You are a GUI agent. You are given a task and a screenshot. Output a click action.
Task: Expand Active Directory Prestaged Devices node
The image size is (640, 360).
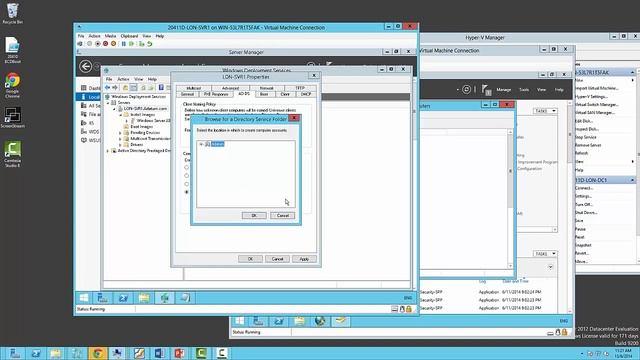(108, 151)
